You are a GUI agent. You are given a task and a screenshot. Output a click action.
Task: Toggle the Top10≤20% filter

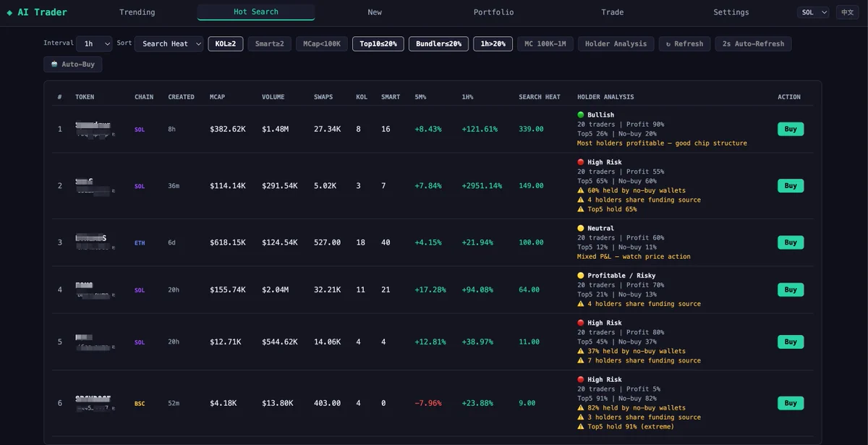378,43
